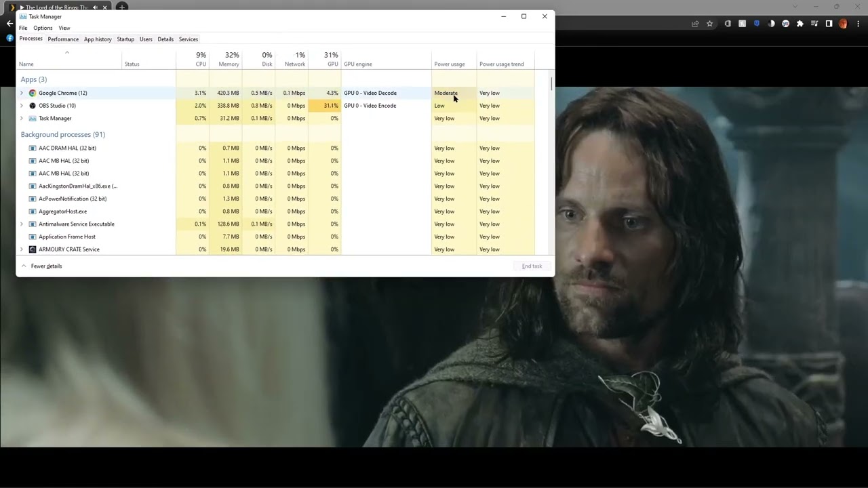Switch to the Services tab
868x488 pixels.
coord(189,39)
